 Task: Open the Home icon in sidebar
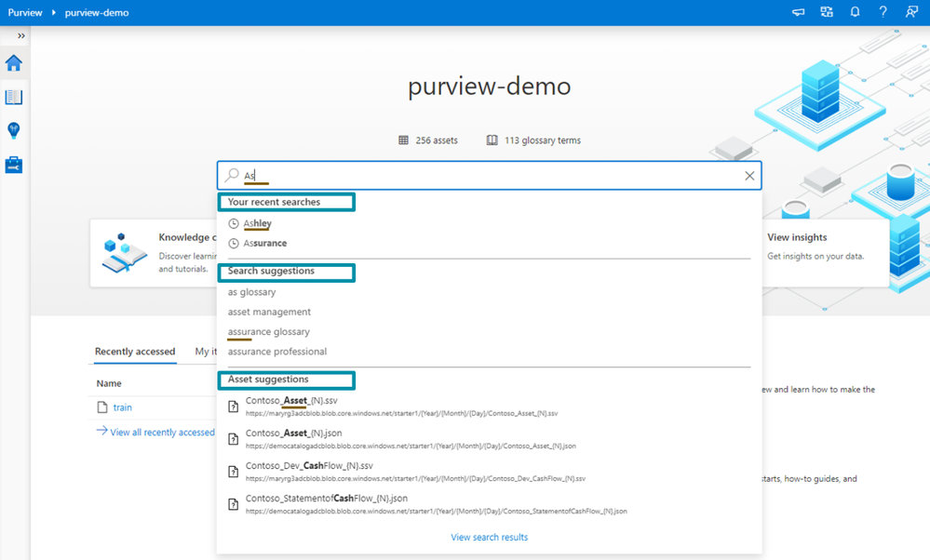[x=14, y=63]
